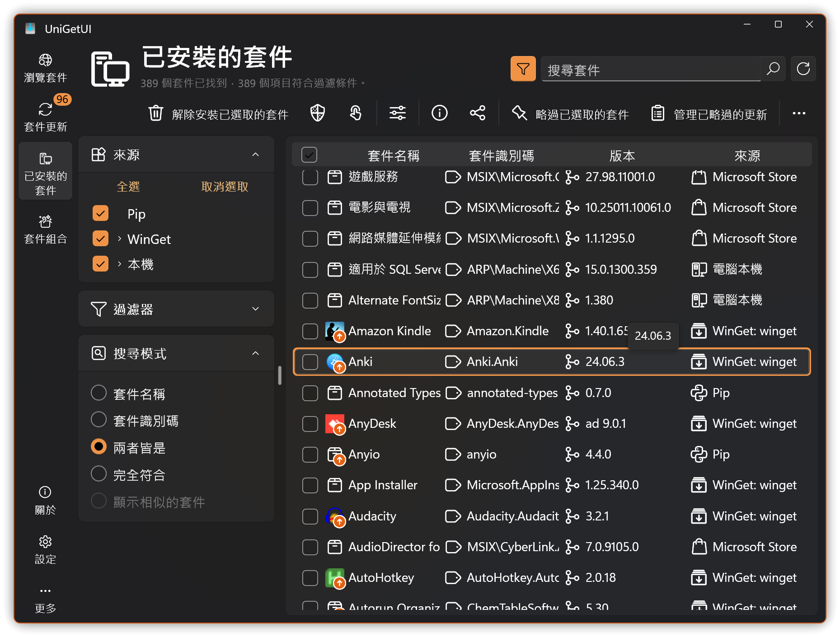Open 關於 page in sidebar
This screenshot has height=637, width=840.
pos(45,501)
